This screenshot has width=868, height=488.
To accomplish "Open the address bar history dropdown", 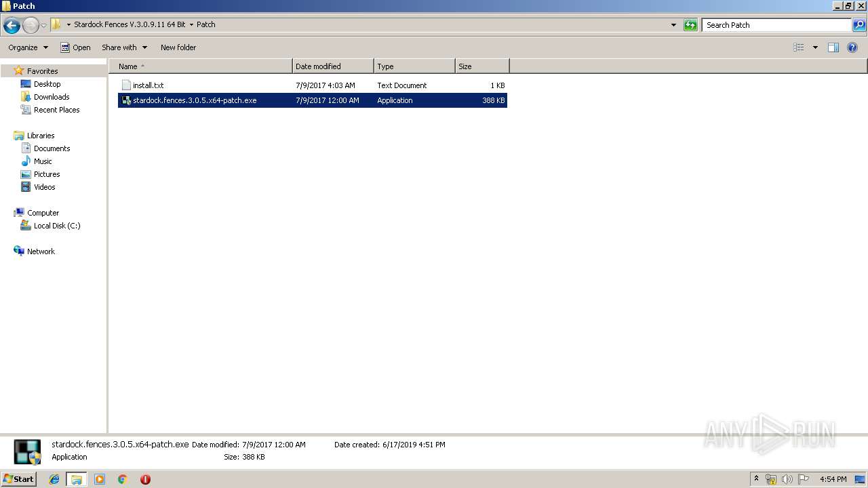I will pos(673,25).
